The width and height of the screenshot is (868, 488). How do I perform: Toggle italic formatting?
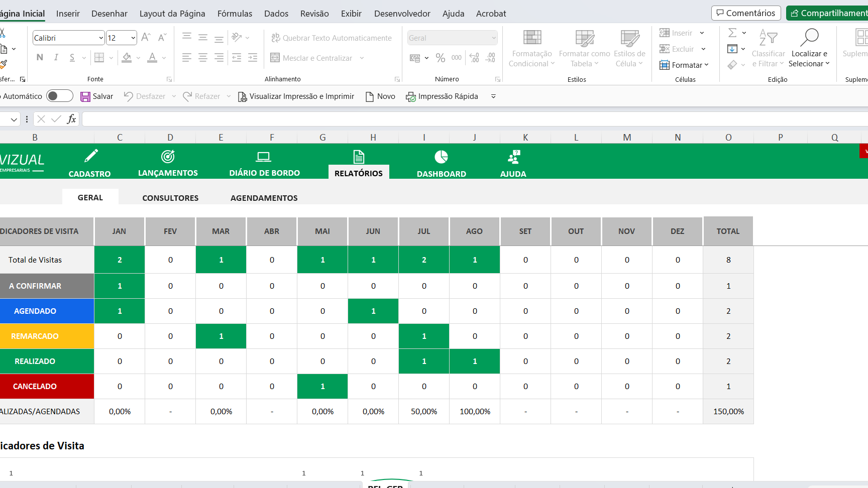coord(56,57)
